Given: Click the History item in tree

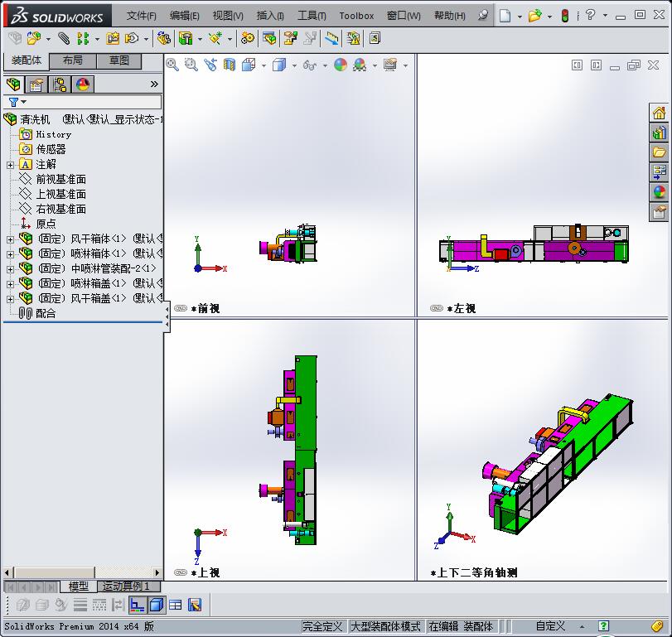Looking at the screenshot, I should click(54, 134).
